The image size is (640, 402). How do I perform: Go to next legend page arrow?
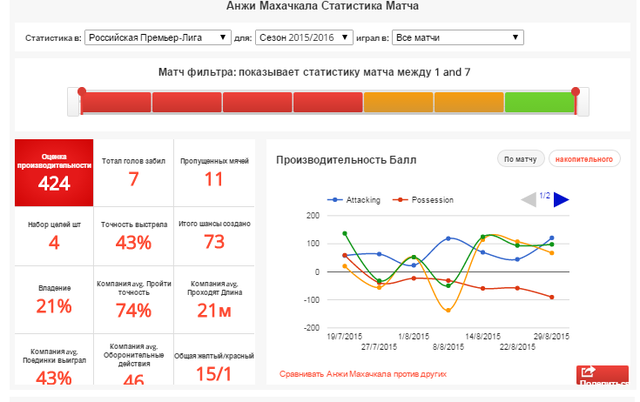(561, 200)
